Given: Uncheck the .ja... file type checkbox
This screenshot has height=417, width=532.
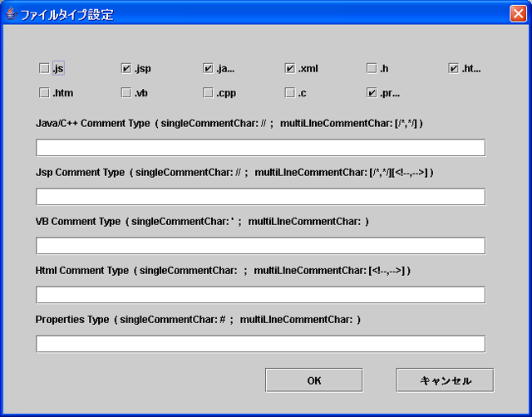Looking at the screenshot, I should (208, 68).
